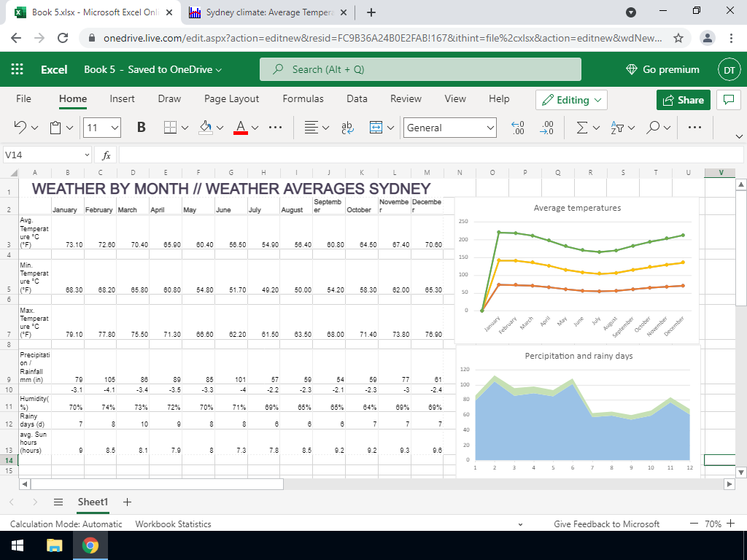Click the Merge cells icon
The image size is (747, 560).
pyautogui.click(x=376, y=128)
